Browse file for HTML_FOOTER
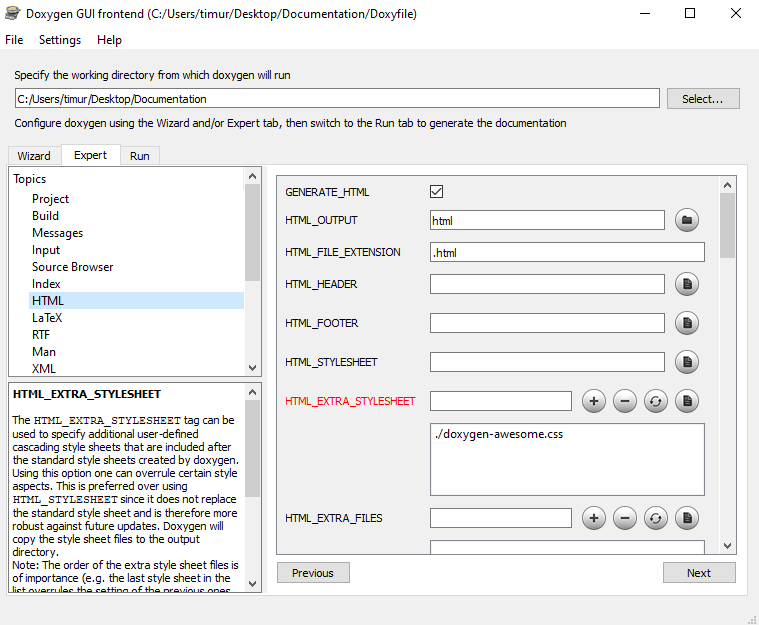Viewport: 759px width, 625px height. (x=687, y=323)
